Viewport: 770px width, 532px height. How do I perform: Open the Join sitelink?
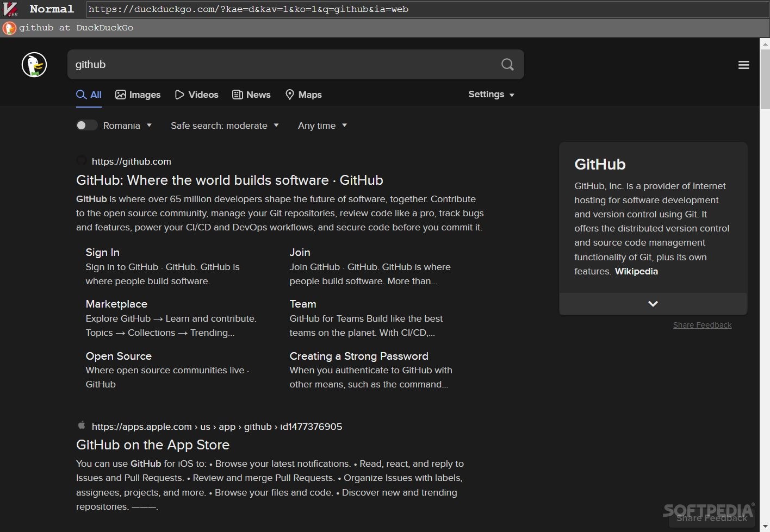tap(300, 252)
